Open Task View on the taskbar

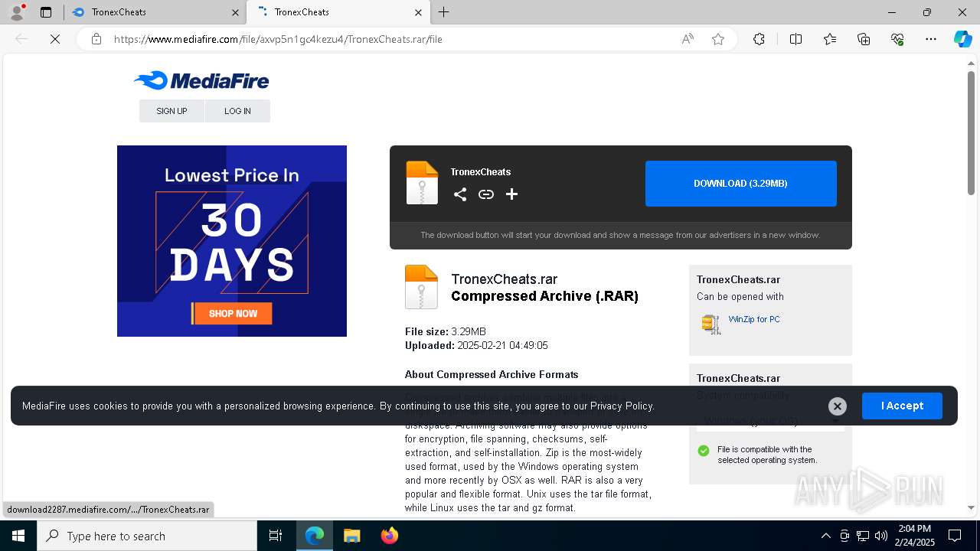point(276,536)
